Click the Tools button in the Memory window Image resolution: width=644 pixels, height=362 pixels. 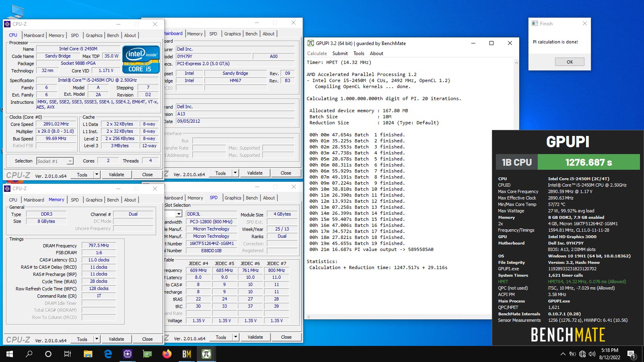tap(82, 339)
